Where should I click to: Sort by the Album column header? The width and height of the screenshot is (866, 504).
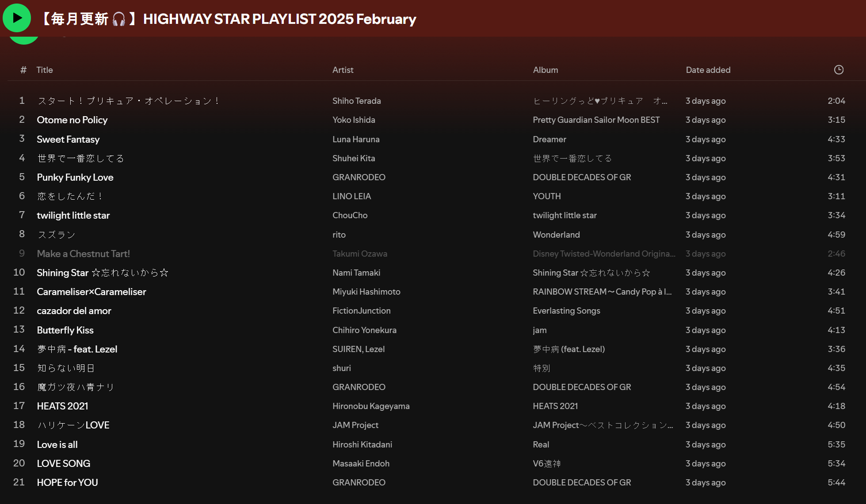pyautogui.click(x=545, y=70)
